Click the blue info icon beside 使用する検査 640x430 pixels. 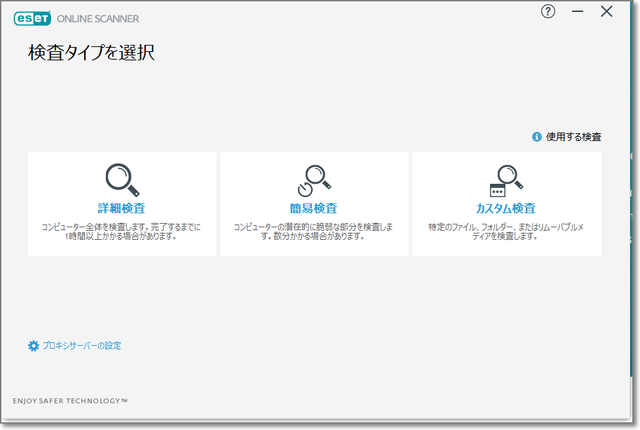537,136
